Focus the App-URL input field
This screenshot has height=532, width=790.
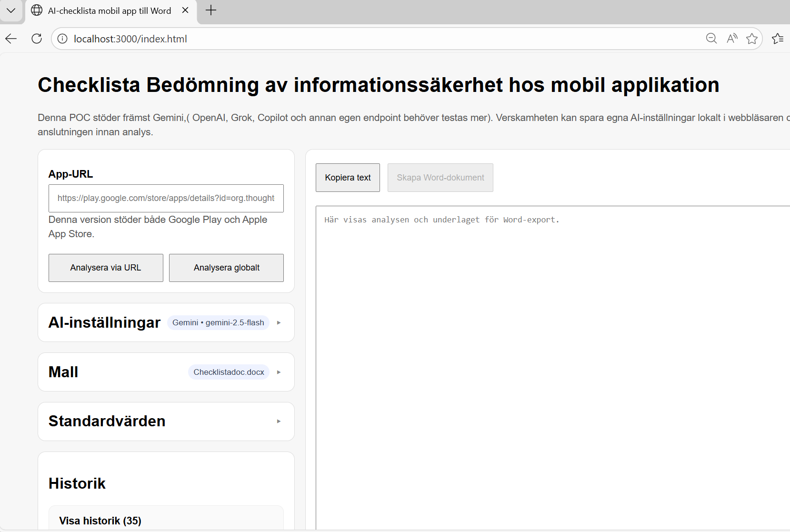[166, 198]
